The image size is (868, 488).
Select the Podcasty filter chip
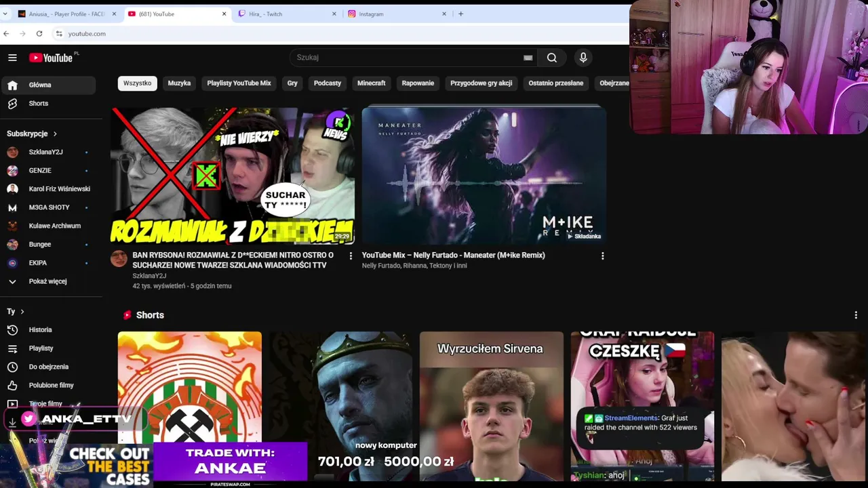tap(328, 83)
